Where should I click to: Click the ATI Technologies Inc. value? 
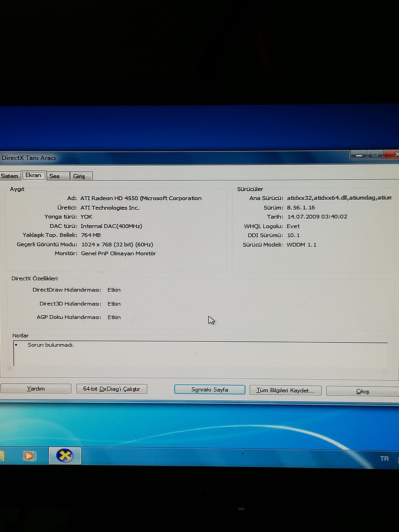point(110,208)
